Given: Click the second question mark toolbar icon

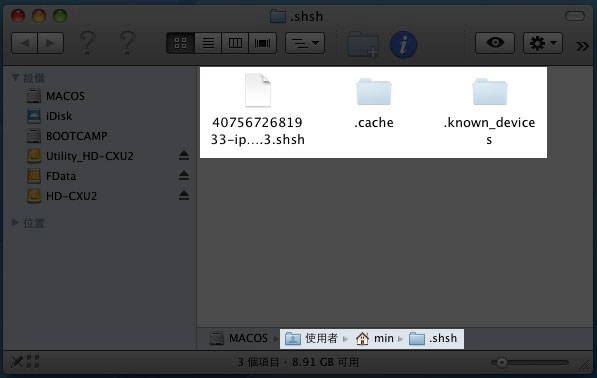Looking at the screenshot, I should (x=128, y=43).
